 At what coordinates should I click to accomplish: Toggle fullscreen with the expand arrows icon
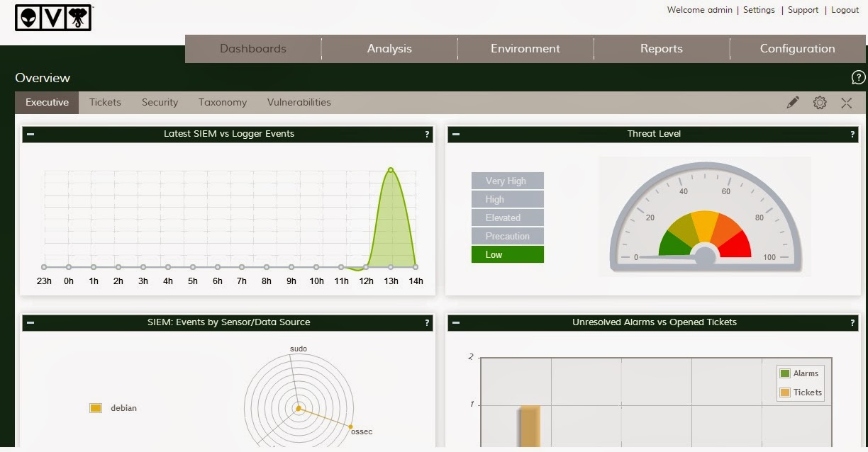(846, 103)
